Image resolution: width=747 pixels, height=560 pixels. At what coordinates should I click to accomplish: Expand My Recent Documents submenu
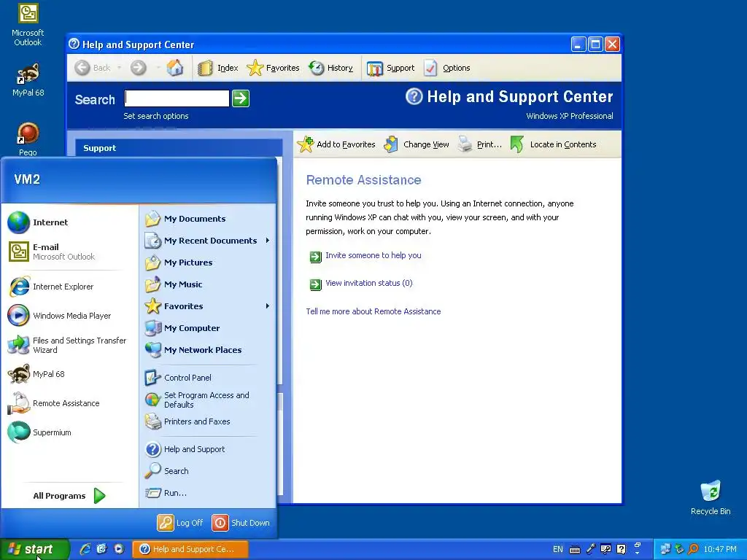click(208, 241)
